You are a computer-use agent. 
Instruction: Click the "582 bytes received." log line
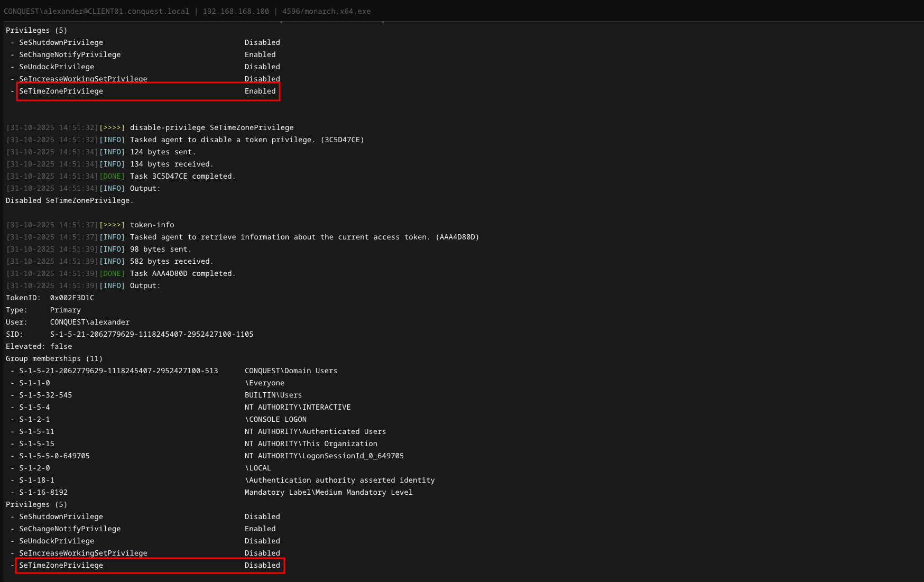point(171,261)
